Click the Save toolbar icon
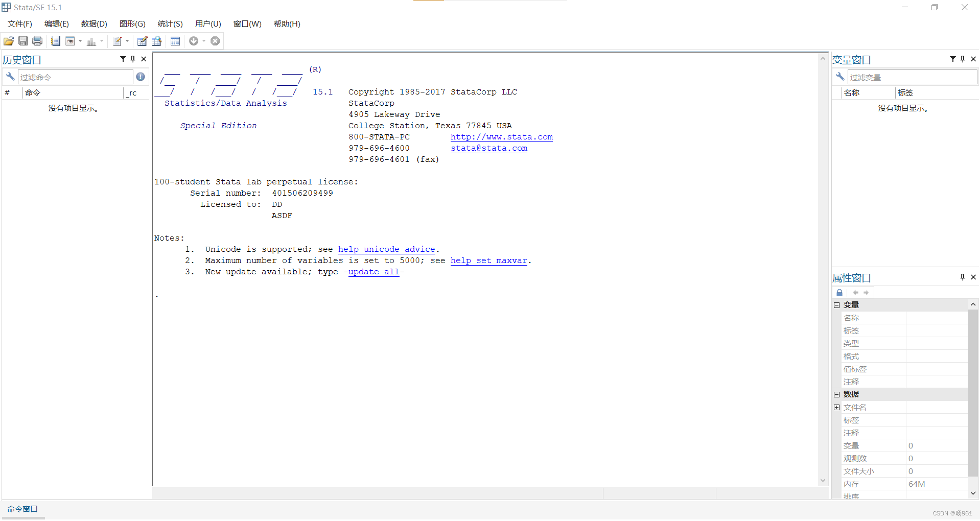Viewport: 980px width, 521px height. coord(23,41)
